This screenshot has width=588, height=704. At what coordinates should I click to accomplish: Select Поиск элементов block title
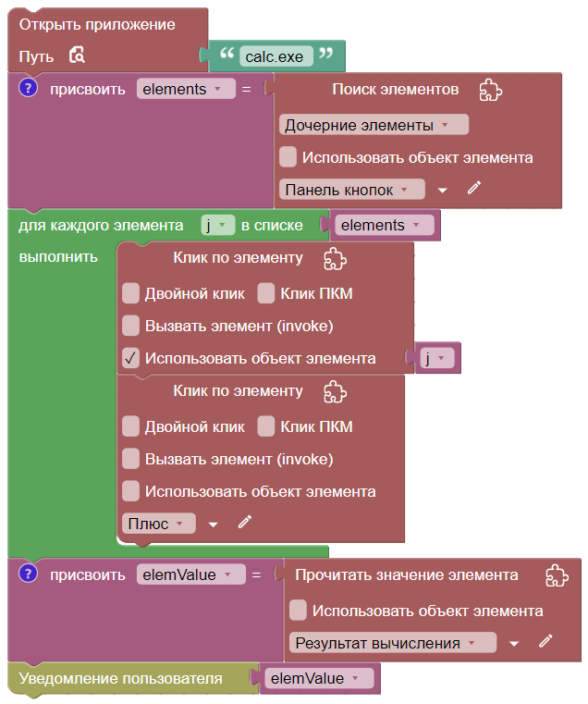pyautogui.click(x=396, y=89)
